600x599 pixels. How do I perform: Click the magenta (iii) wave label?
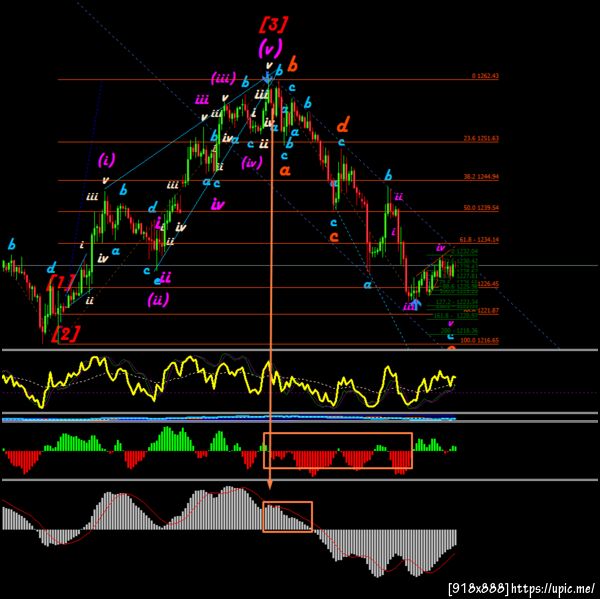pyautogui.click(x=223, y=79)
